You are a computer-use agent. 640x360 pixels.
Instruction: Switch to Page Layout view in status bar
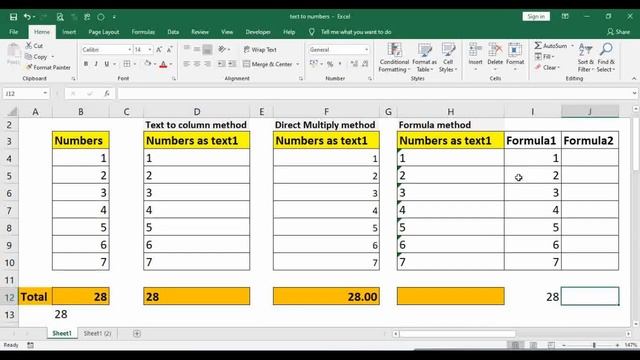coord(533,345)
